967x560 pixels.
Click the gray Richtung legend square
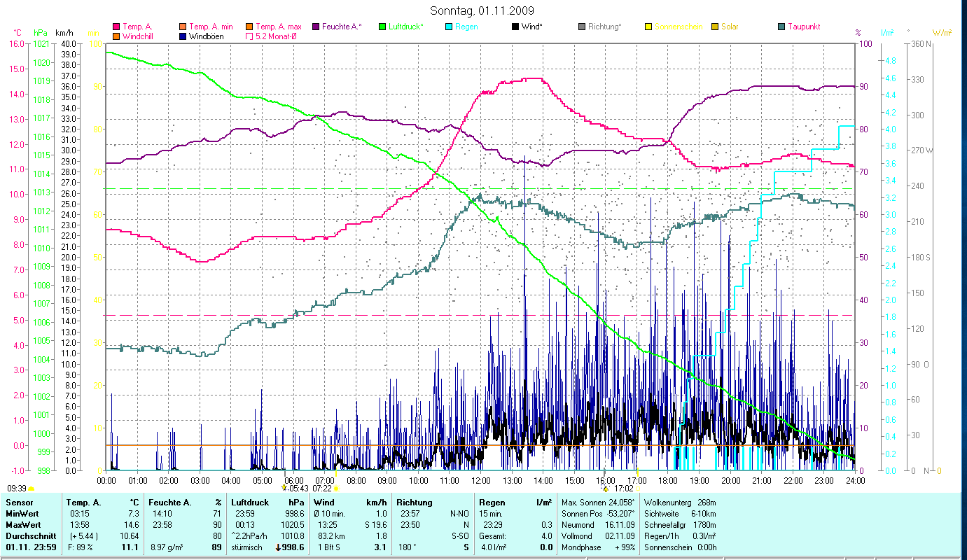[581, 27]
